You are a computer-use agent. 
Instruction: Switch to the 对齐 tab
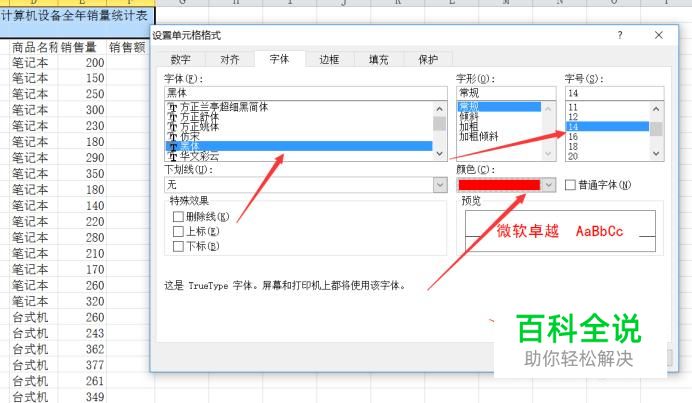[x=230, y=60]
